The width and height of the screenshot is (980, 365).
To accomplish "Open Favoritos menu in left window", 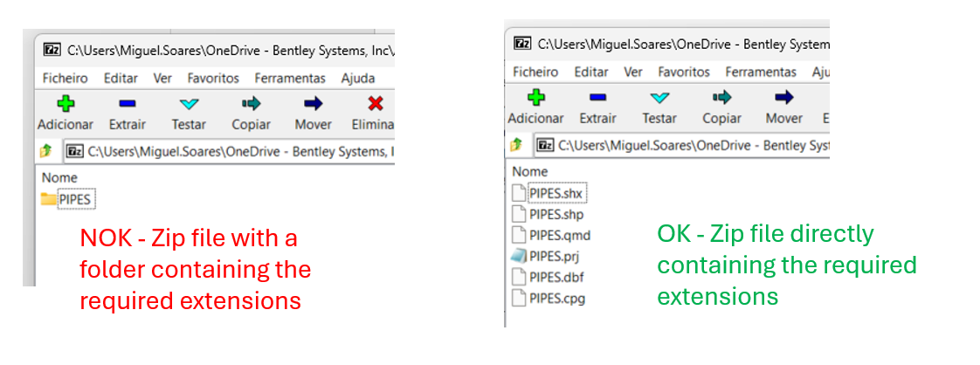I will 213,78.
